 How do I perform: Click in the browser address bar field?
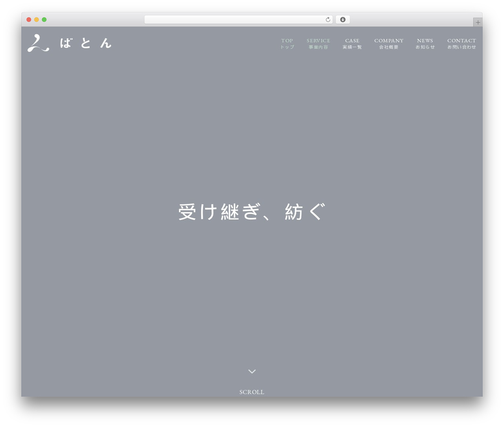coord(238,20)
